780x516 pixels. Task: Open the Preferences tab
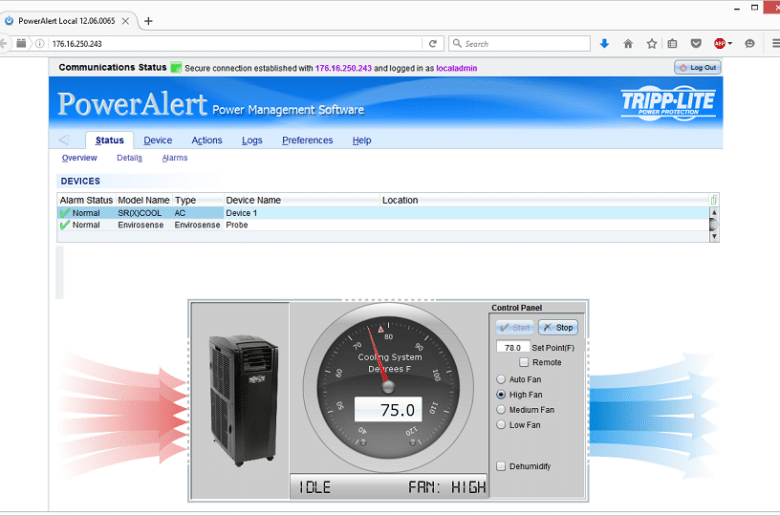click(x=307, y=140)
